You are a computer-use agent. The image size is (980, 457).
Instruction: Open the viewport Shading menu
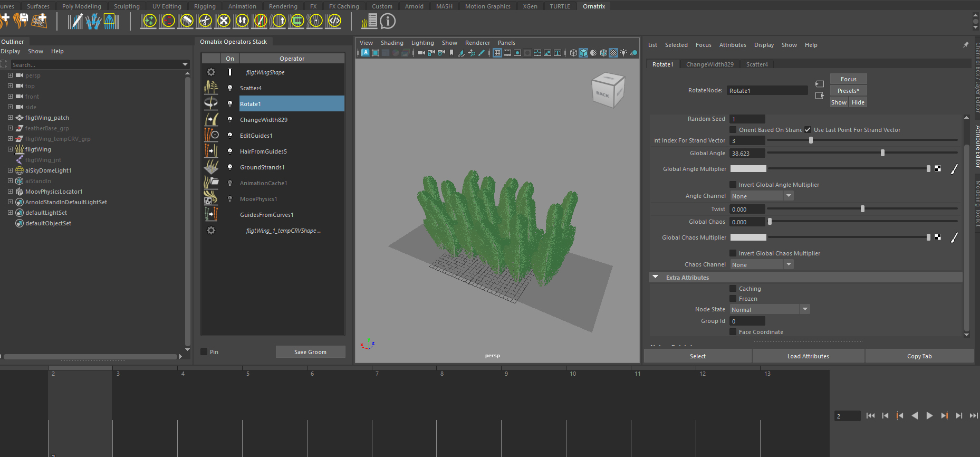click(x=392, y=43)
